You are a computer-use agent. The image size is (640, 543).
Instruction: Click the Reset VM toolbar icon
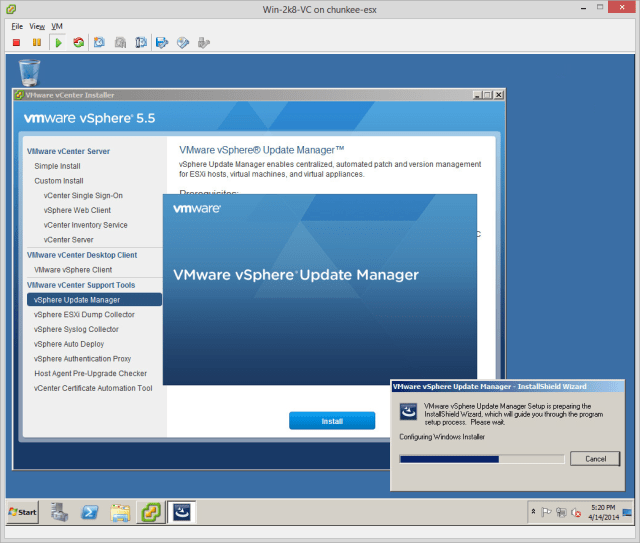pos(78,42)
